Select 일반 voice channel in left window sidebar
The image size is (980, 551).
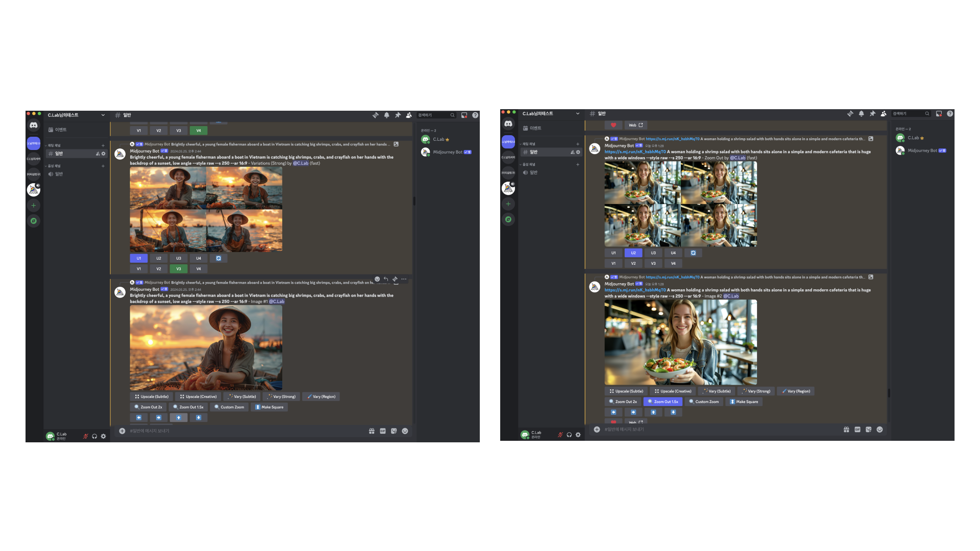[x=59, y=174]
